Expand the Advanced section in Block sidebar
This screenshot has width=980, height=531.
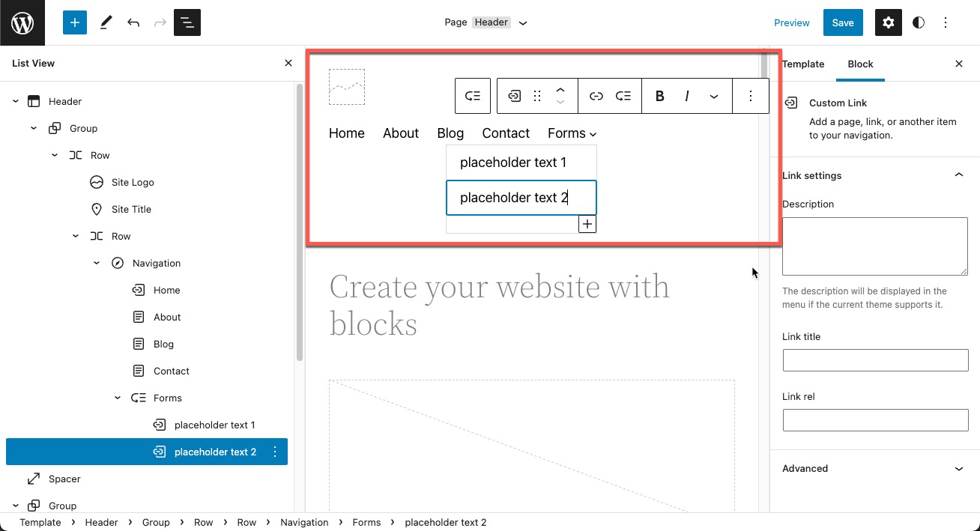tap(874, 468)
